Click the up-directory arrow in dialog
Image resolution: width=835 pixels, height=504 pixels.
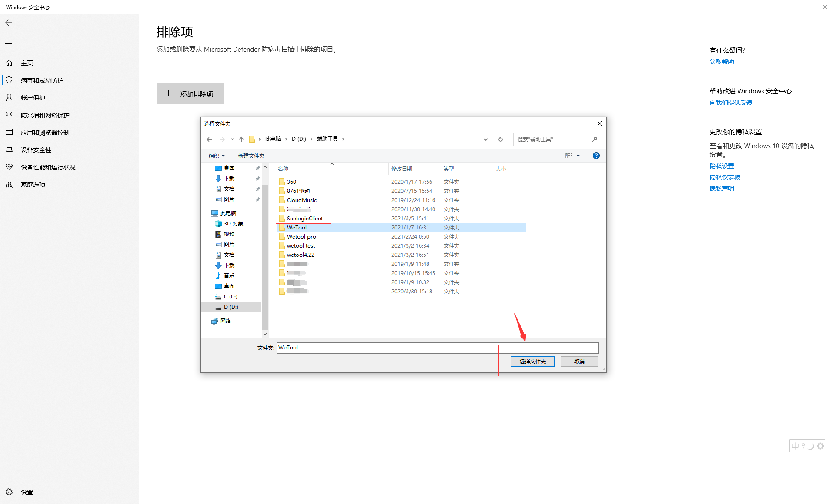tap(241, 139)
